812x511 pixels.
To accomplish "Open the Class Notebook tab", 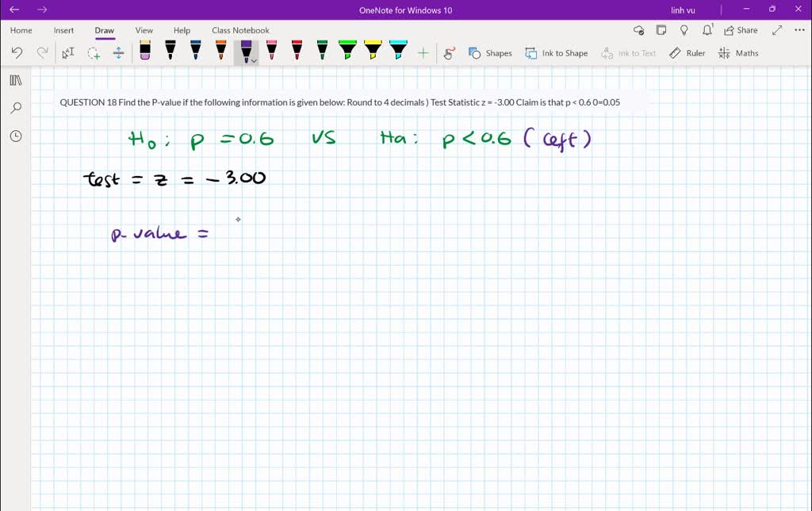I will point(240,30).
